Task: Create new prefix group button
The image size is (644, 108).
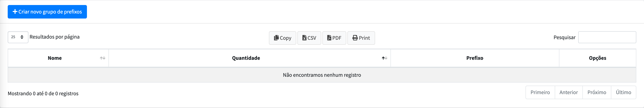Action: pyautogui.click(x=47, y=12)
